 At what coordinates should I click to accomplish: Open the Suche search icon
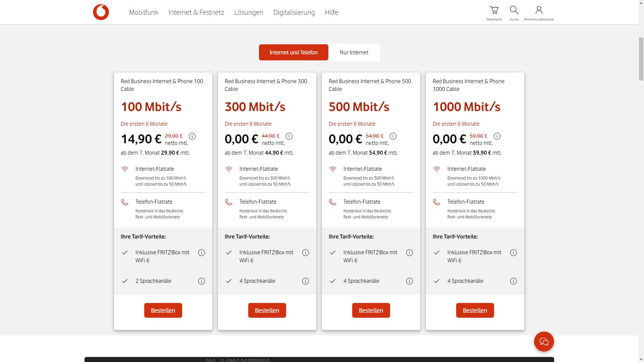point(514,13)
